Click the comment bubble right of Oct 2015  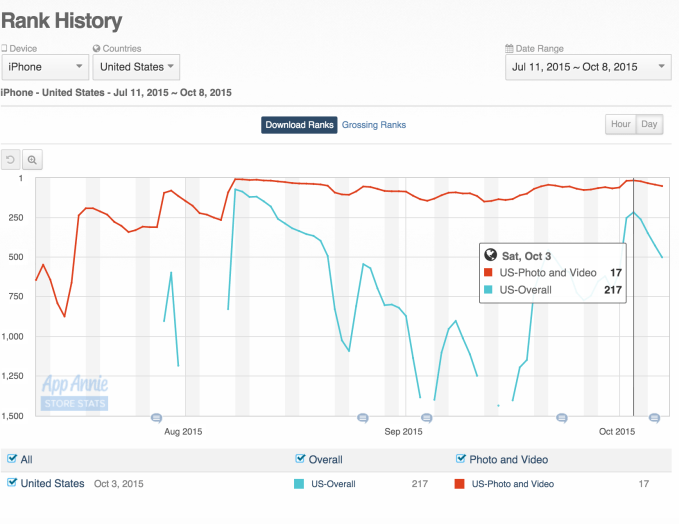[x=654, y=417]
